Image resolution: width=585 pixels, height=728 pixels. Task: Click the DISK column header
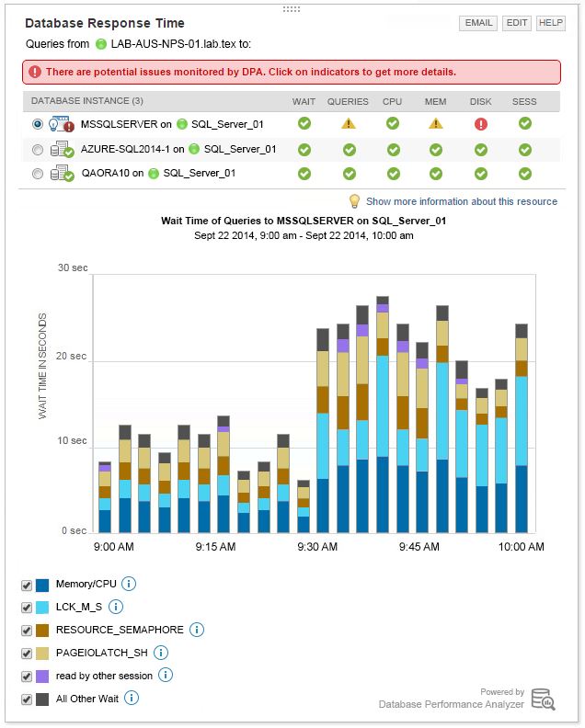(480, 101)
